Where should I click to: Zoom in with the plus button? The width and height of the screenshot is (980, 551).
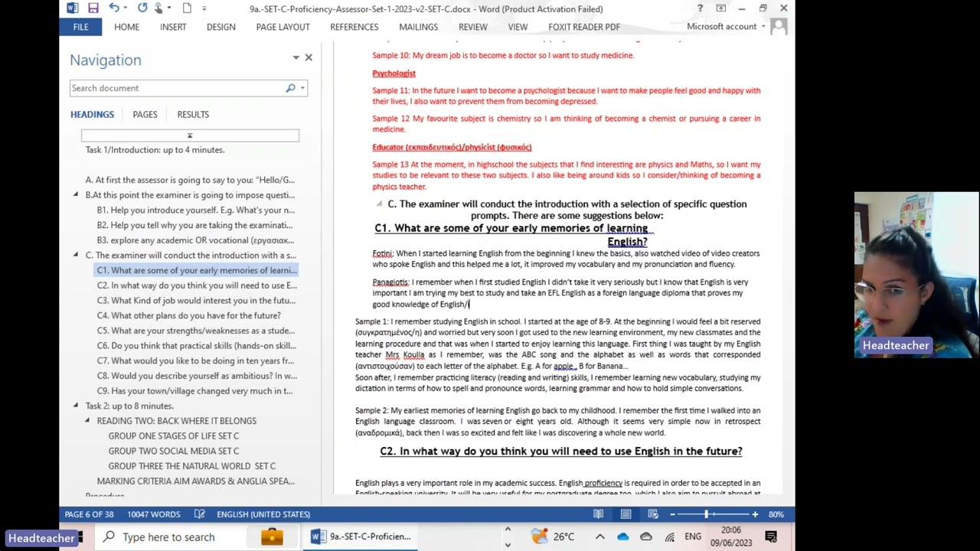coord(755,514)
